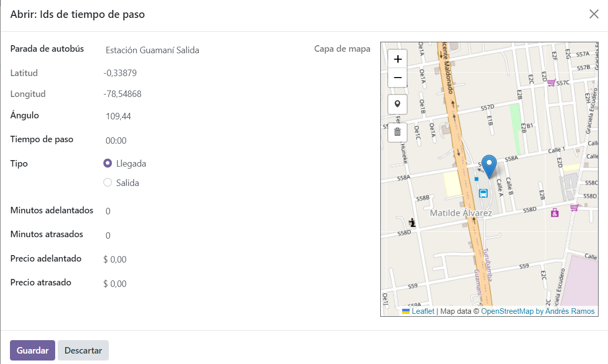Close the Ids de tiempo de paso dialog
Screen dimensions: 608x364
(594, 14)
